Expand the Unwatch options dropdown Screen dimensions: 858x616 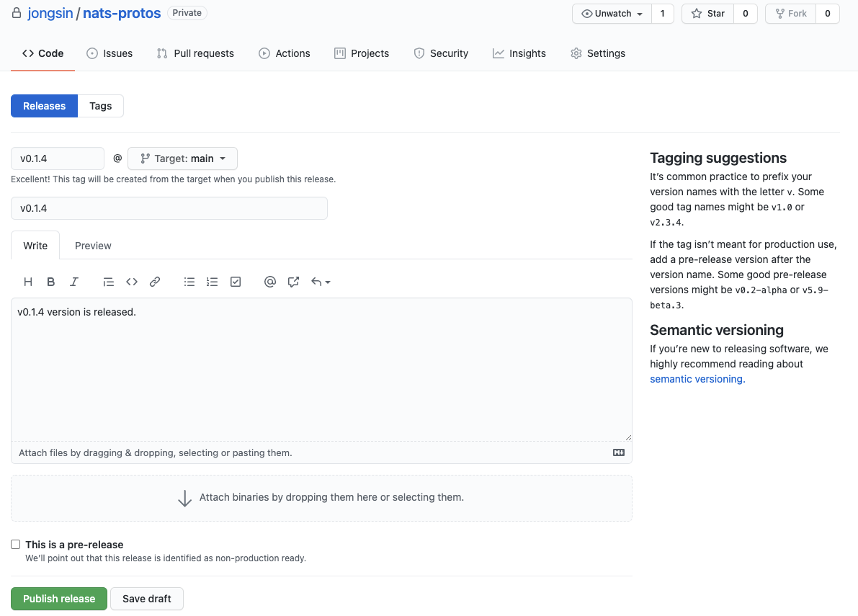pyautogui.click(x=612, y=14)
